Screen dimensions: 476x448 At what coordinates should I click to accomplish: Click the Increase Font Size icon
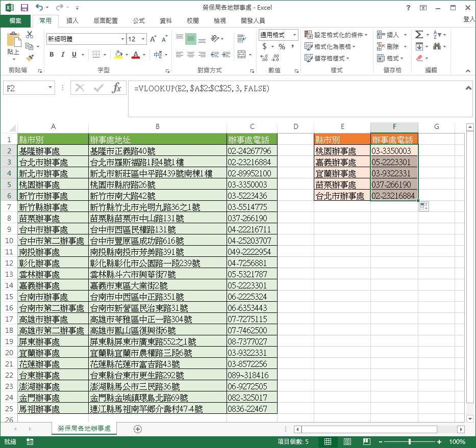pyautogui.click(x=154, y=39)
